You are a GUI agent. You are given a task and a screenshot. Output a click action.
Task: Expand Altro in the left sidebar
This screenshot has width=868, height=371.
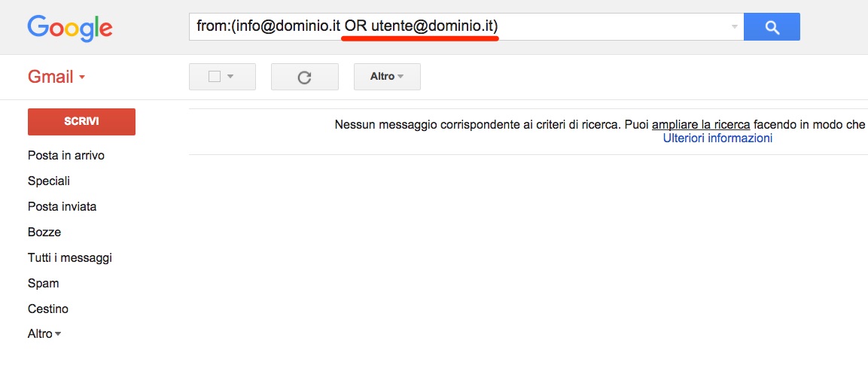pyautogui.click(x=44, y=334)
